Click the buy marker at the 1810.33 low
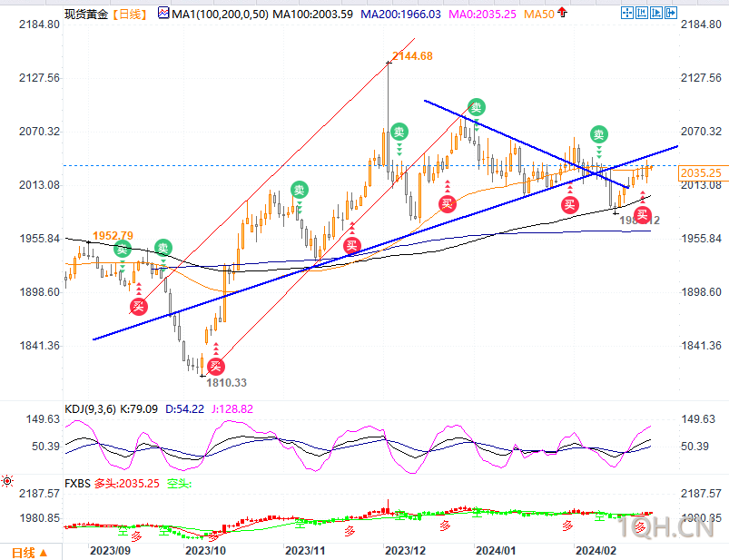Image resolution: width=729 pixels, height=560 pixels. 216,366
